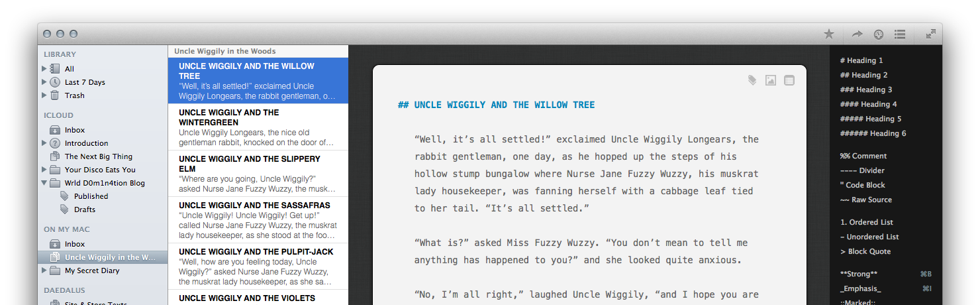Show the statistics gauge icon
This screenshot has height=305, width=980.
[879, 34]
